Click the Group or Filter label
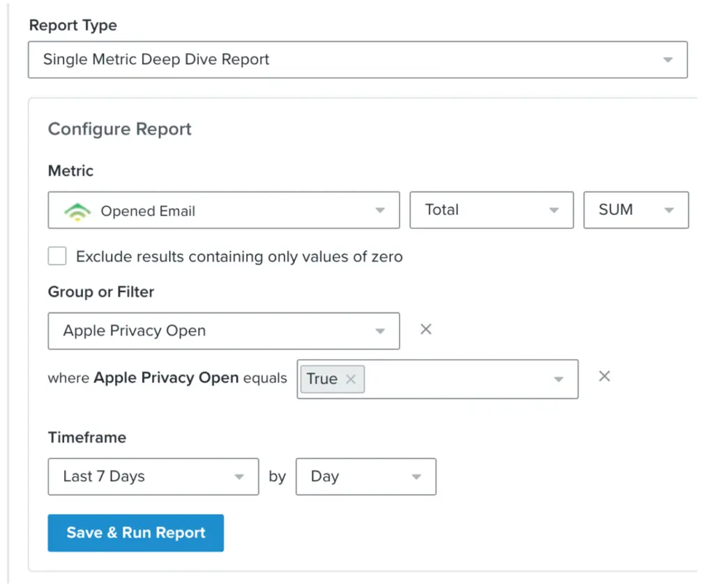 [x=100, y=292]
